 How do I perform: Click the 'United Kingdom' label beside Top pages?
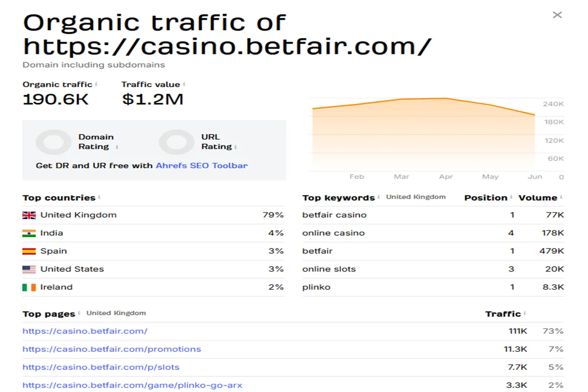coord(116,313)
